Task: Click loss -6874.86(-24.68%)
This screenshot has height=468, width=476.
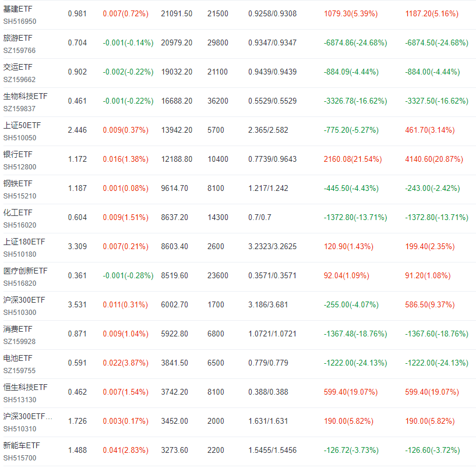Action: click(355, 43)
